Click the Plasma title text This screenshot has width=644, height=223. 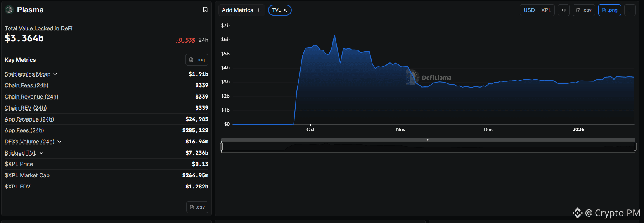[30, 10]
